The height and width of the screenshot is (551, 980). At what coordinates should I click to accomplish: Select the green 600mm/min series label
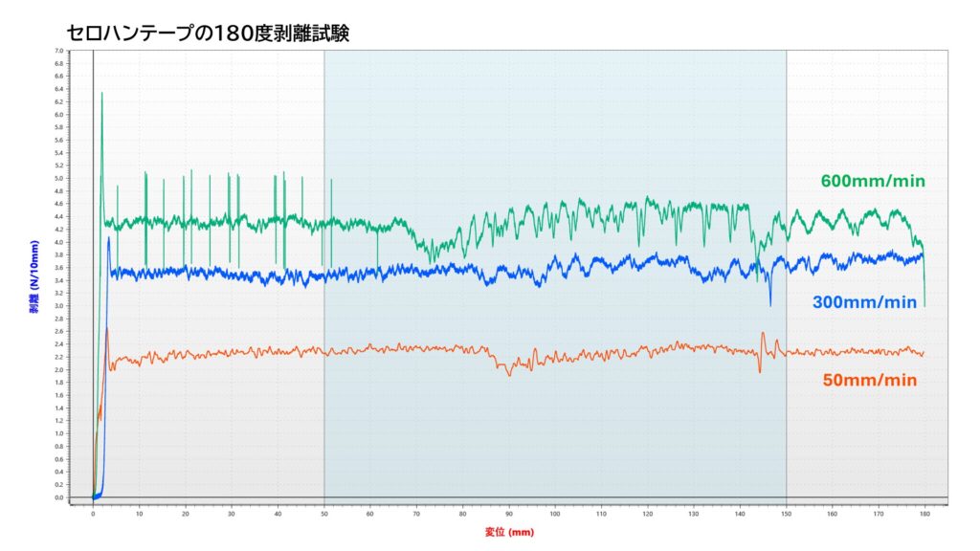point(873,181)
